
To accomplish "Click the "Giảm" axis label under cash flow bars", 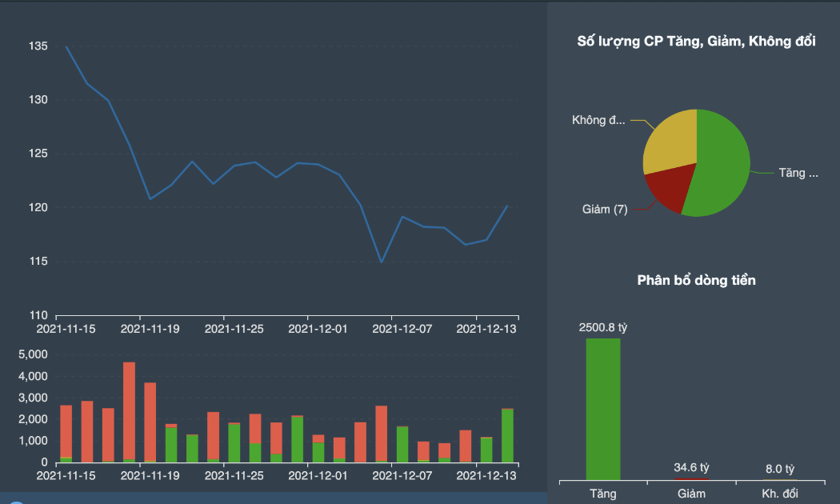I will [691, 494].
